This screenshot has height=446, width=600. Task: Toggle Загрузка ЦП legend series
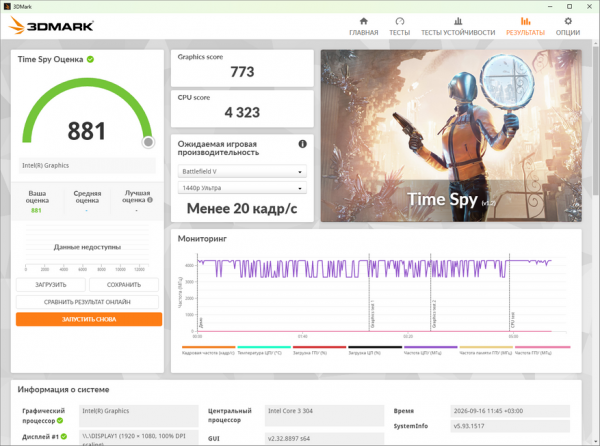[x=375, y=350]
